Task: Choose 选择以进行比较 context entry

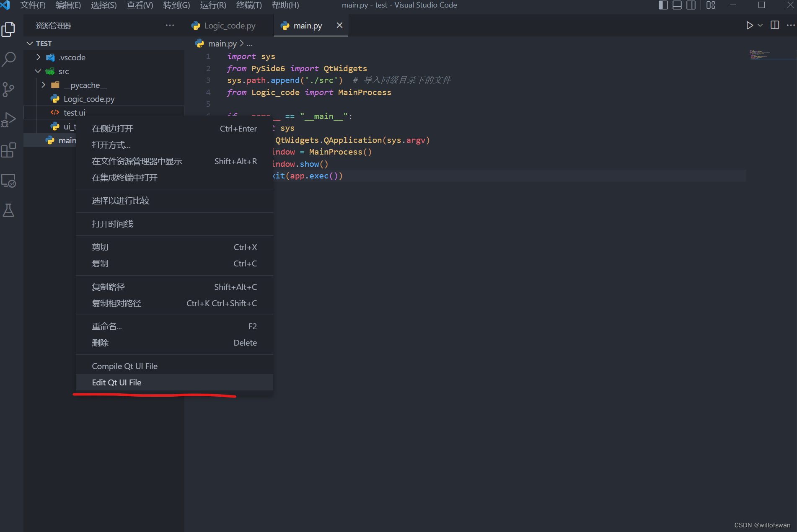Action: click(174, 201)
